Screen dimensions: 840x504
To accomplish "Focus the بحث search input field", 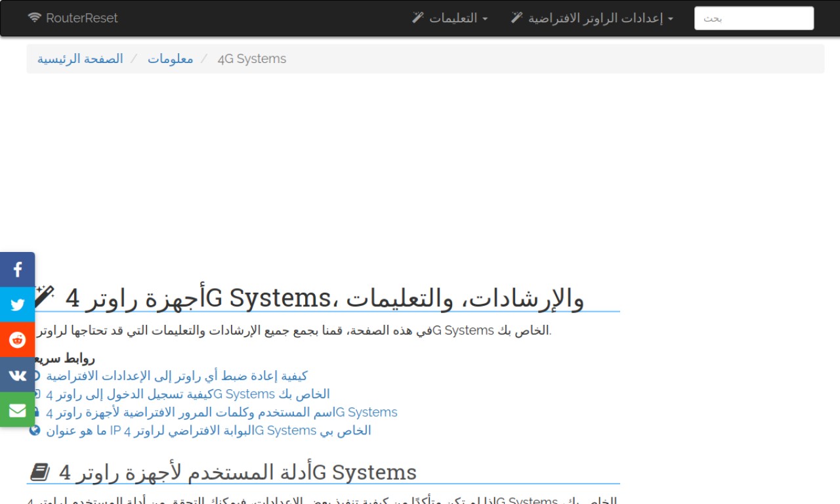I will pos(753,18).
